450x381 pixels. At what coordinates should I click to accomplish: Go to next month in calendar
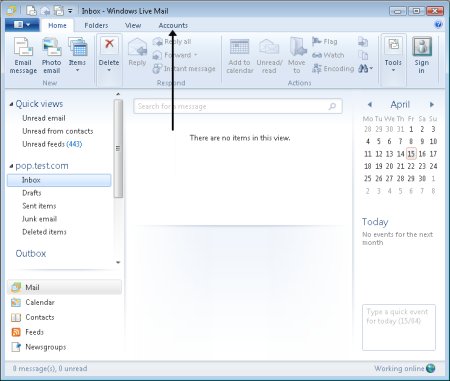click(432, 105)
